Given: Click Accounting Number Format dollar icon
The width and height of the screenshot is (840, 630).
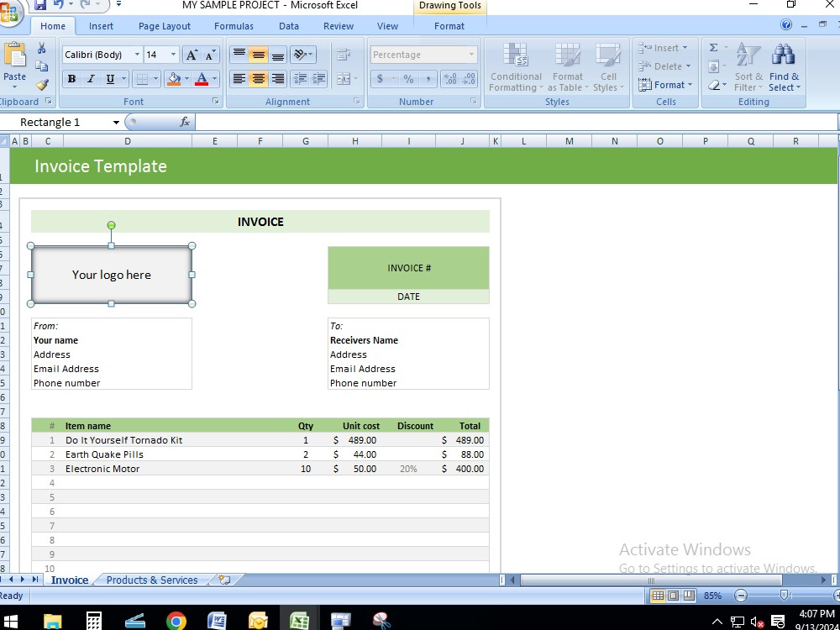Looking at the screenshot, I should 380,79.
